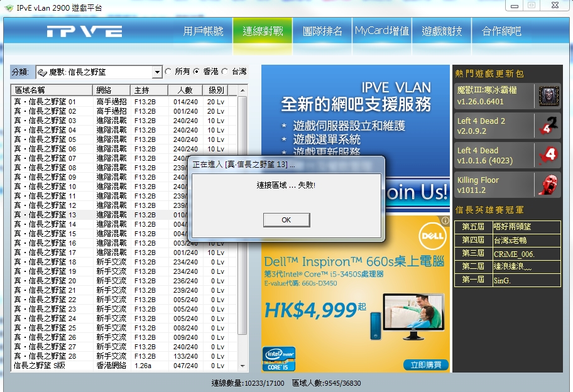Screen dimensions: 573x392
Task: Click the scroll up arrow of room list
Action: pos(243,90)
